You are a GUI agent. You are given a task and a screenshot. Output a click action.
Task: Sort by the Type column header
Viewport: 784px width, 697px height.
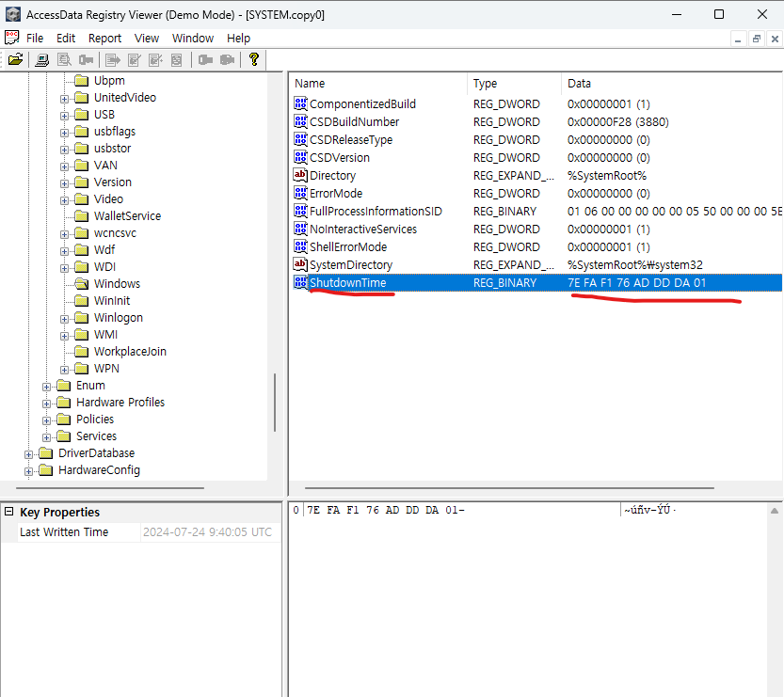(515, 84)
